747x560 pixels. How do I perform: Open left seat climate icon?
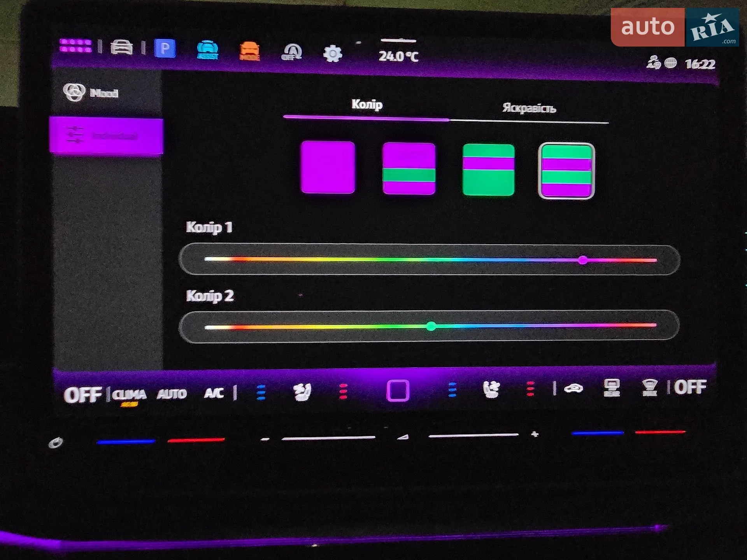(x=302, y=392)
